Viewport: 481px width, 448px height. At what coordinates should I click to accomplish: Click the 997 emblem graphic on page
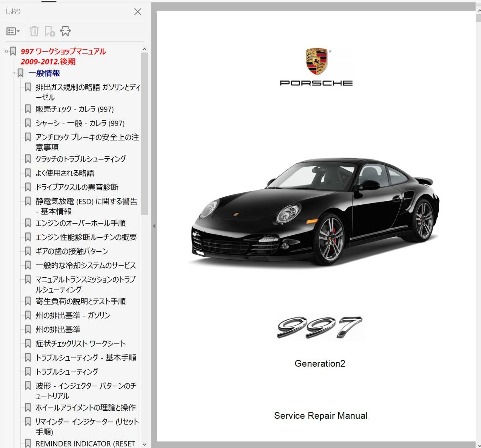click(320, 328)
